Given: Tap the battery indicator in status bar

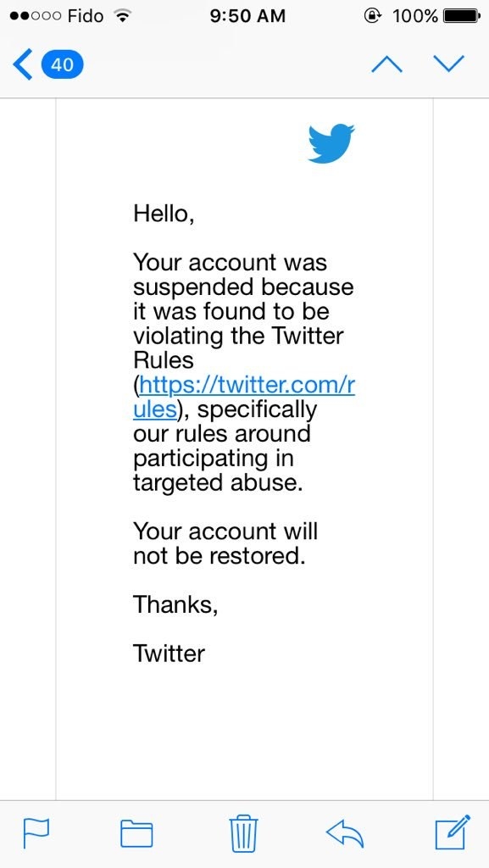Looking at the screenshot, I should (x=463, y=16).
